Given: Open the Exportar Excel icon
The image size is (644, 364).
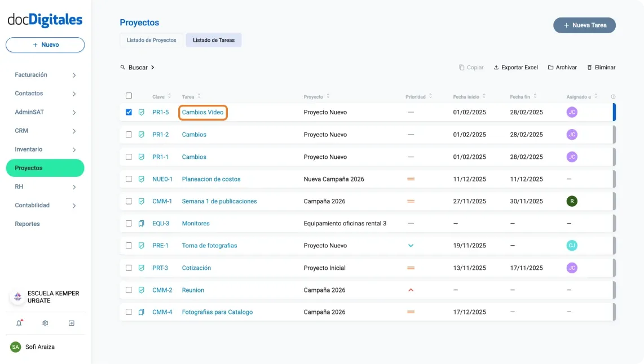Looking at the screenshot, I should [x=497, y=67].
